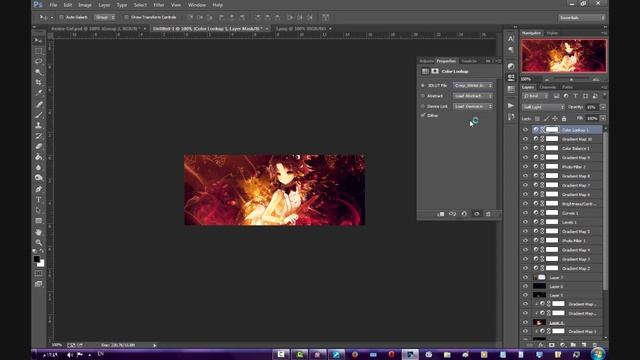Click the Properties view previous state icon
Screen dimensions: 640x360
point(452,214)
